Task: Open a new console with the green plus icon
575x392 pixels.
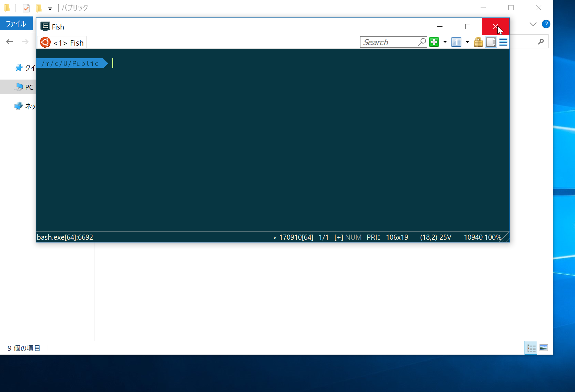Action: (434, 42)
